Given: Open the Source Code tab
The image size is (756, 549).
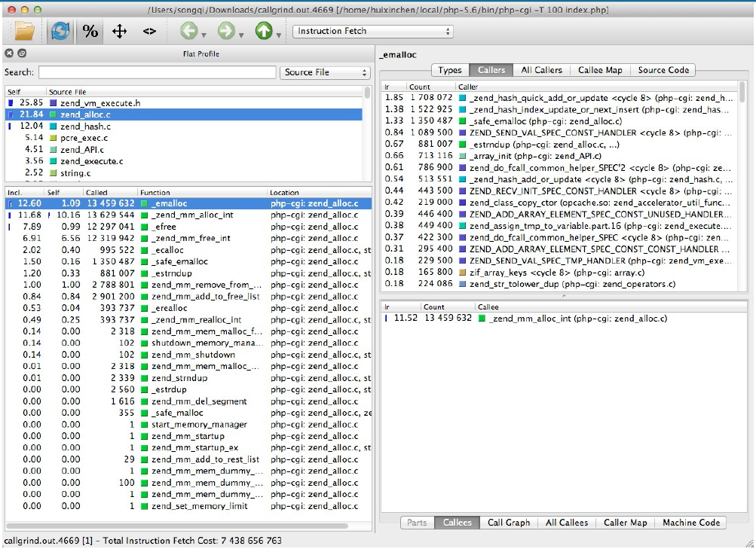Looking at the screenshot, I should point(663,70).
